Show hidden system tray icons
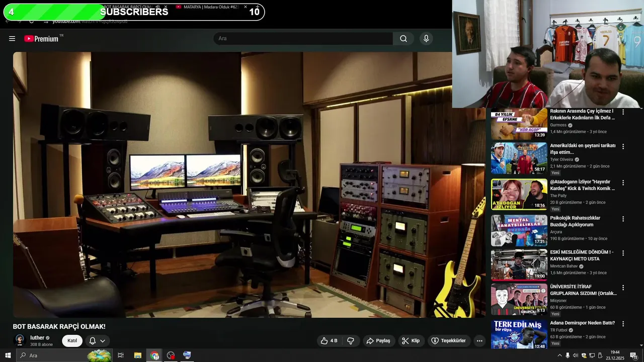The image size is (644, 362). click(x=559, y=355)
